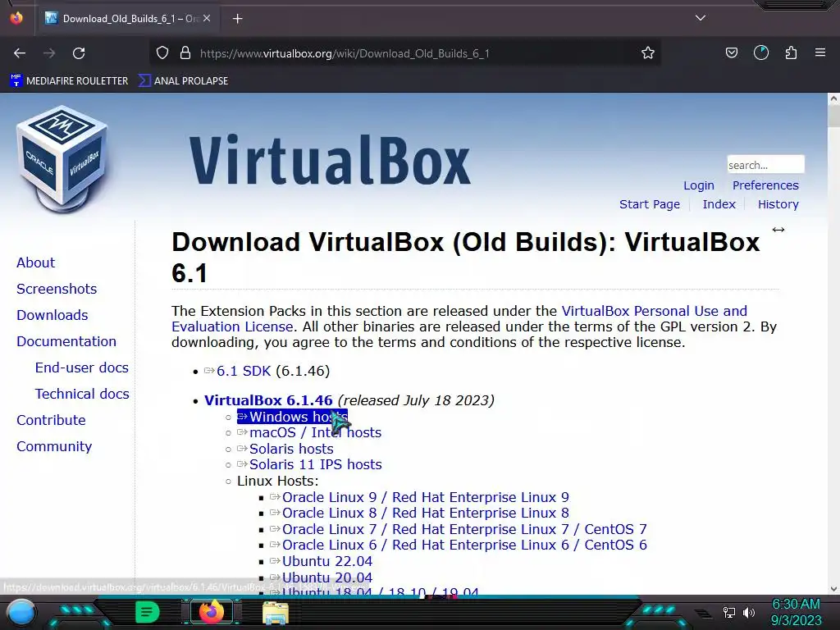840x630 pixels.
Task: Open Contribute in the sidebar
Action: [x=51, y=421]
